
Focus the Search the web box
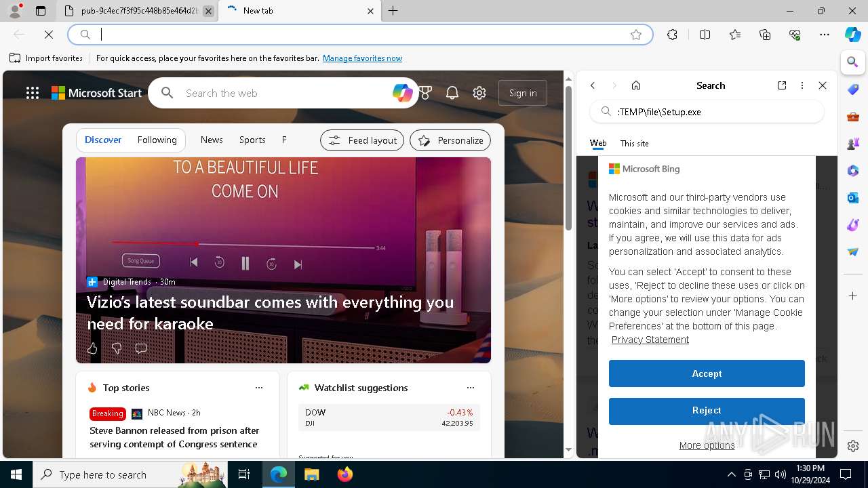pos(285,93)
